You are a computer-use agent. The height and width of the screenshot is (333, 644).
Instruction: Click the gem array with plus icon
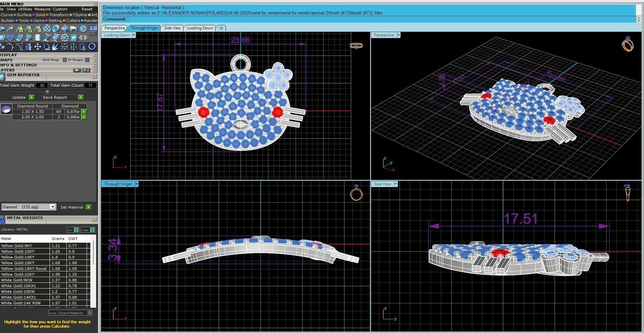tap(20, 29)
